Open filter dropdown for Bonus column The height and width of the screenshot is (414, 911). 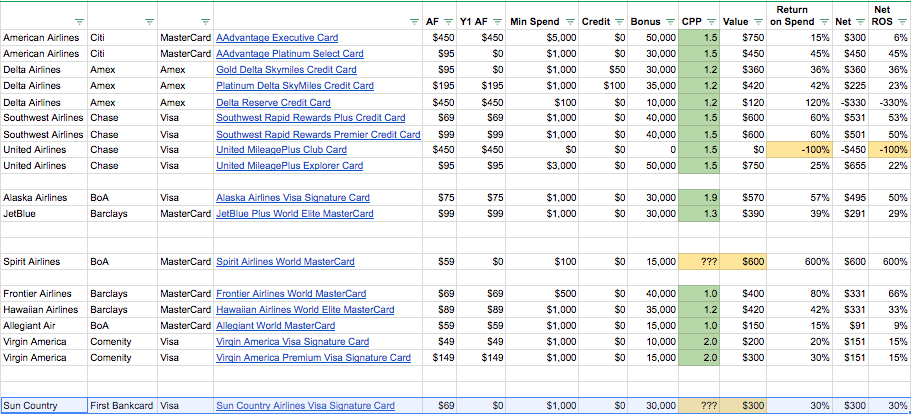670,22
